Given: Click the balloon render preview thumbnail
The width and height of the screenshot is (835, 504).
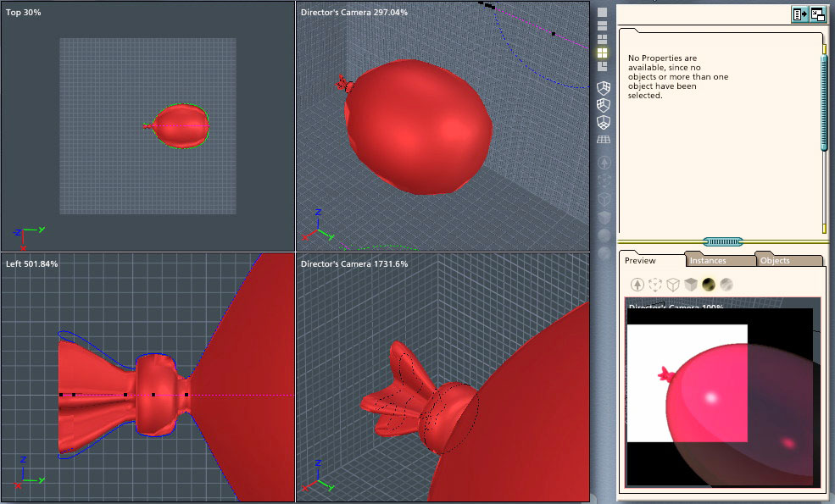Looking at the screenshot, I should point(722,394).
